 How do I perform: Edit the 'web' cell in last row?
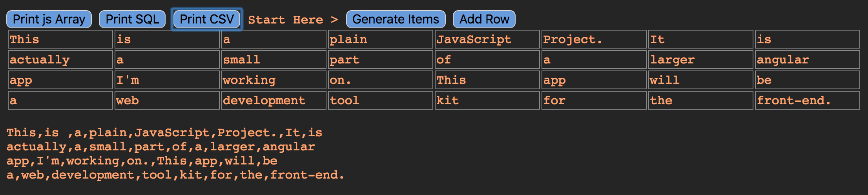coord(167,100)
